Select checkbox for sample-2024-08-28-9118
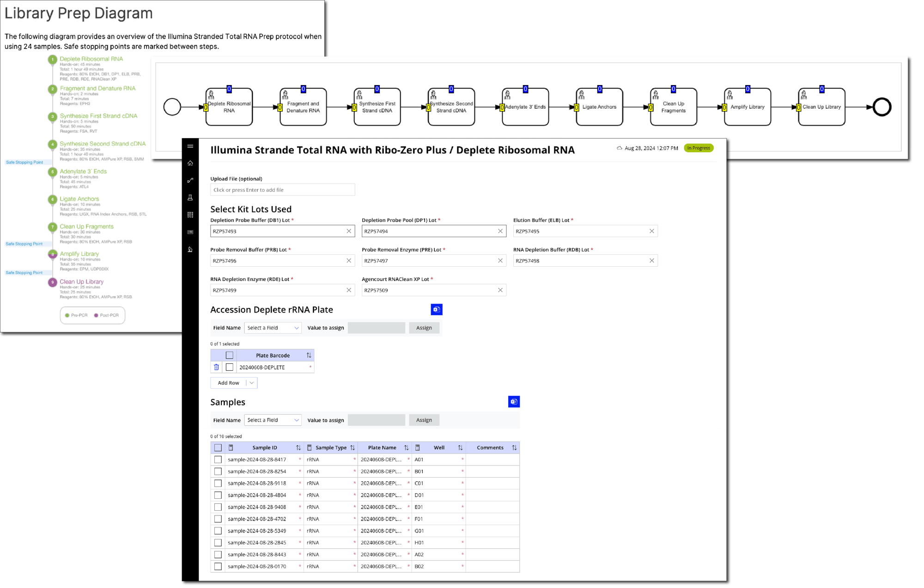 (218, 483)
